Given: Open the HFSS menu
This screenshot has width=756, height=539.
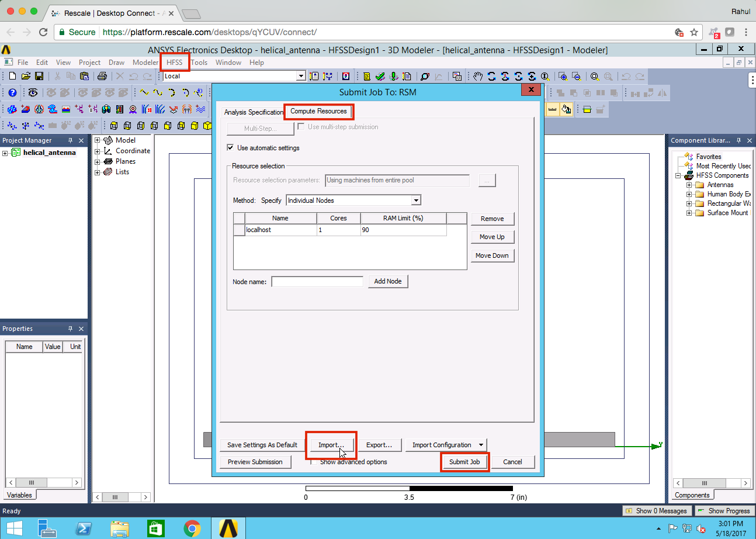Looking at the screenshot, I should [x=174, y=63].
